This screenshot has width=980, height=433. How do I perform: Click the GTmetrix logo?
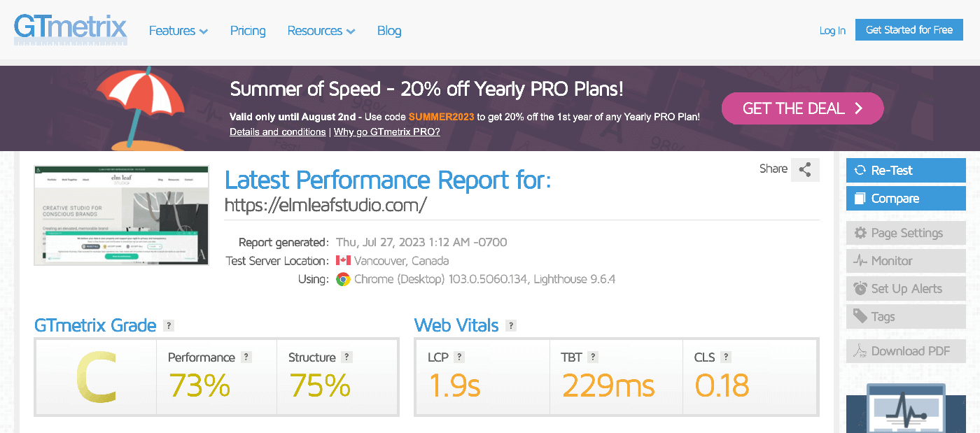[x=70, y=29]
